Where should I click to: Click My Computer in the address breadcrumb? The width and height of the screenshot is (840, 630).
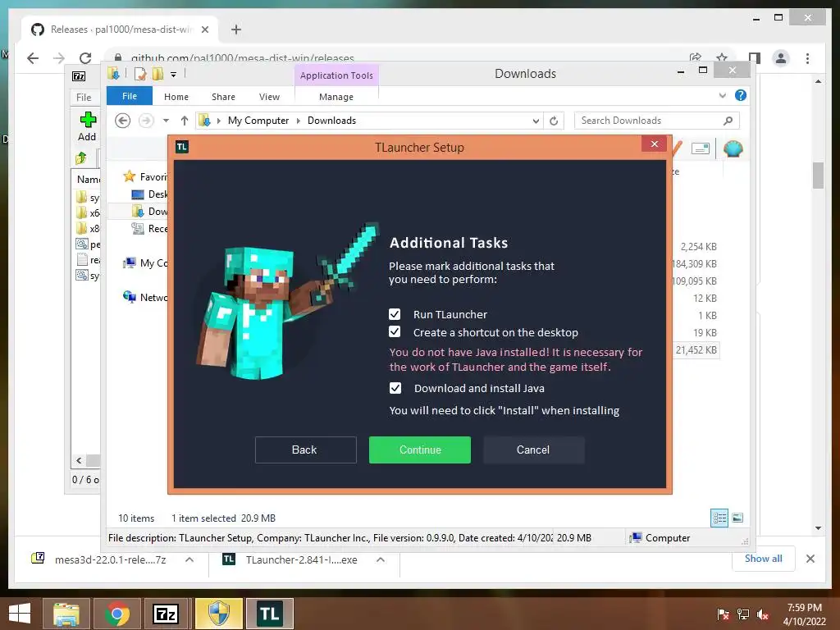[x=258, y=121]
